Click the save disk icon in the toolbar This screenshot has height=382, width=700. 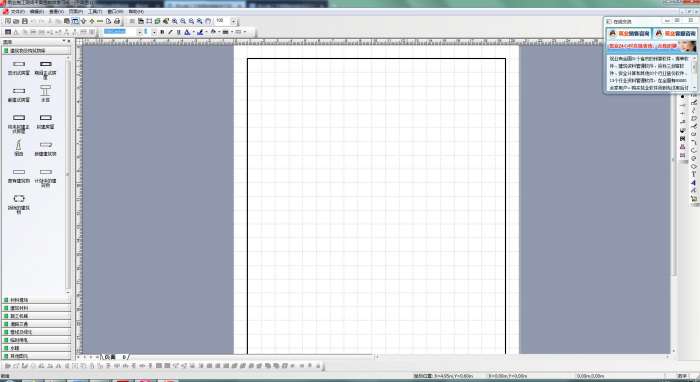pos(25,21)
